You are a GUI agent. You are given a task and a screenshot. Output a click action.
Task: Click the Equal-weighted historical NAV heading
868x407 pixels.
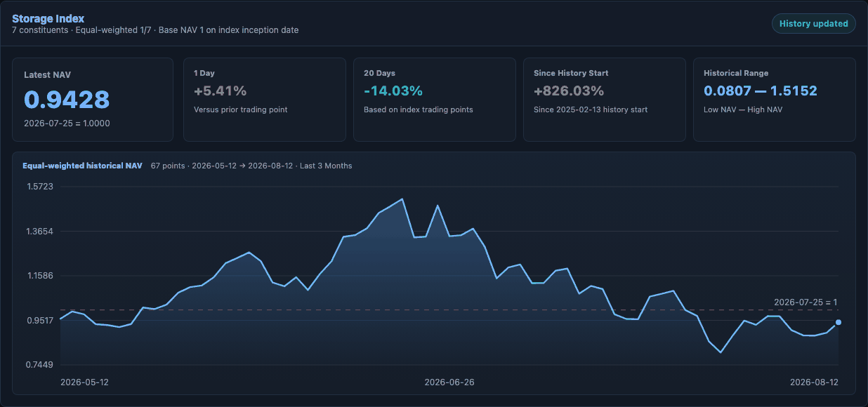(82, 166)
